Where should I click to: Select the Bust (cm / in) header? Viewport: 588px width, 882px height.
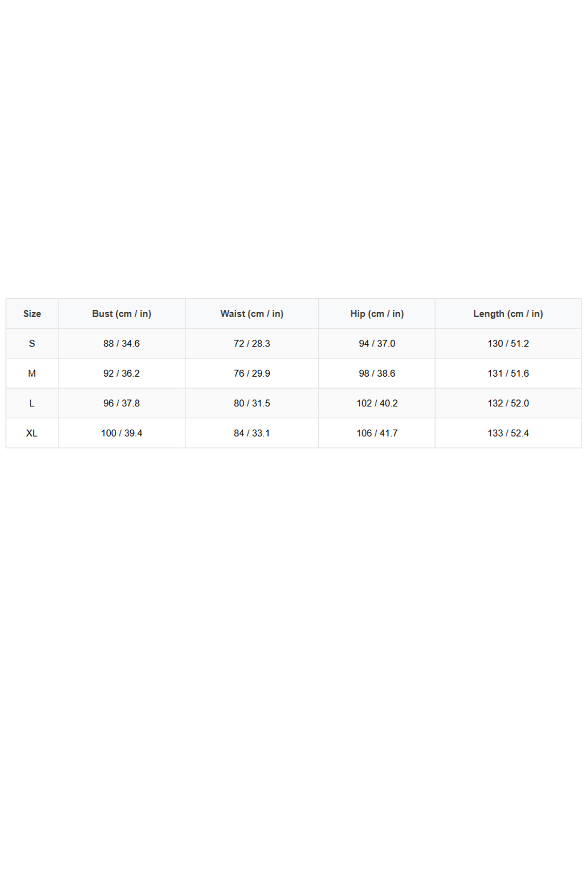[x=122, y=313]
